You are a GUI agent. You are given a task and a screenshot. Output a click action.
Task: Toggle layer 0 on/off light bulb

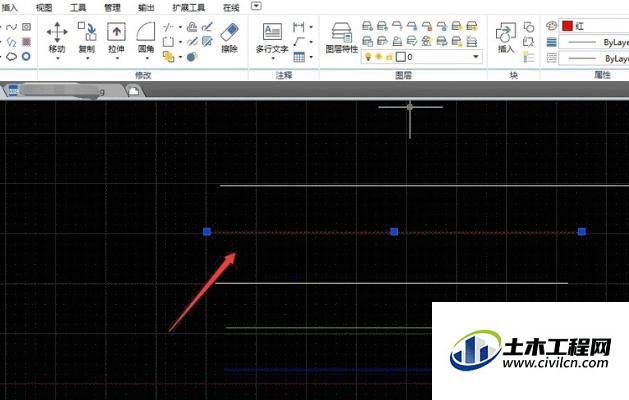coord(368,57)
